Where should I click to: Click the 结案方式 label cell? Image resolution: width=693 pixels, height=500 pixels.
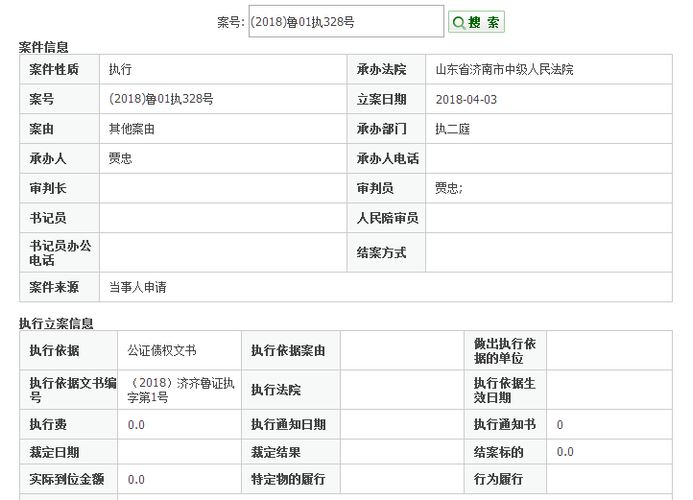tap(386, 252)
